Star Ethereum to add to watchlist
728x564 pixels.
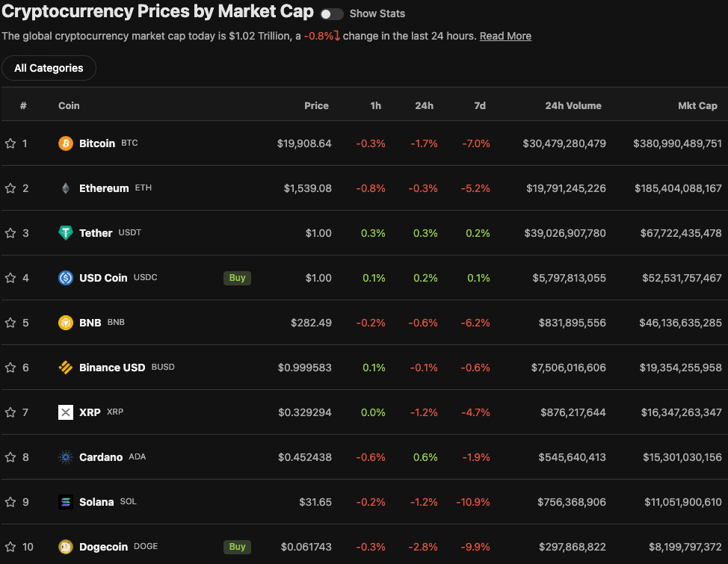pos(10,188)
